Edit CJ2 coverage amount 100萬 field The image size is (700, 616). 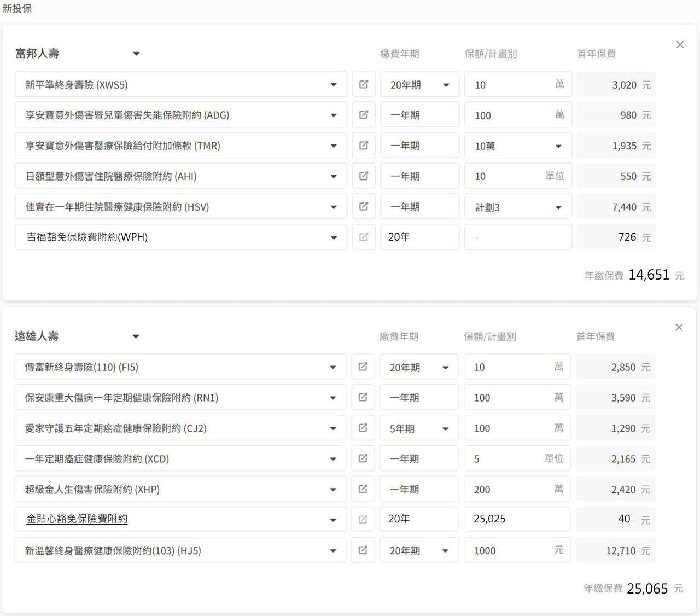(517, 428)
